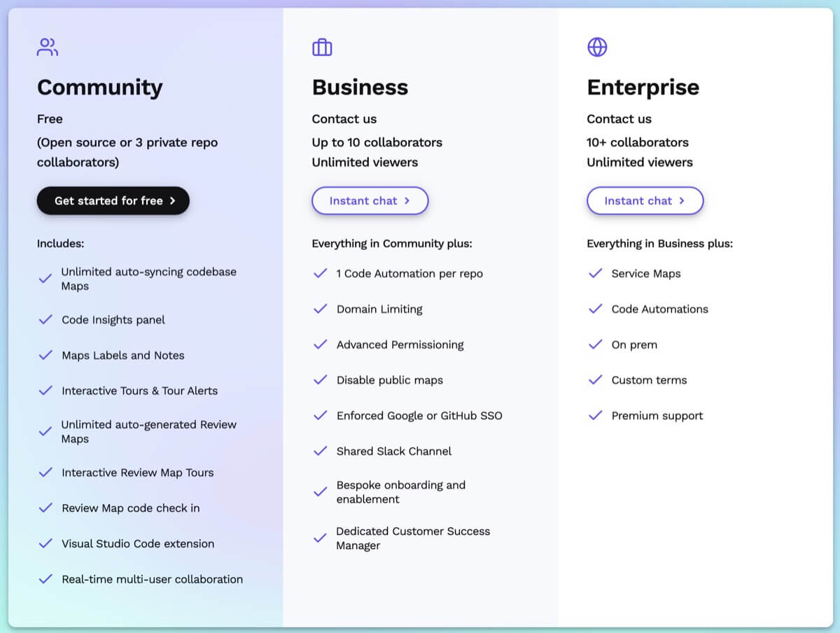Viewport: 840px width, 633px height.
Task: Click Real-time multi-user collaboration text
Action: tap(152, 579)
